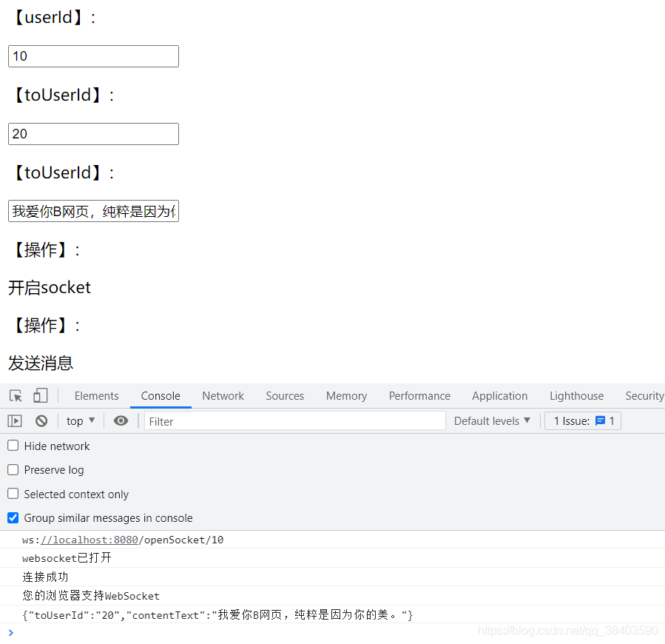Viewport: 665px width, 644px height.
Task: Uncheck Group similar messages in console
Action: tap(13, 518)
